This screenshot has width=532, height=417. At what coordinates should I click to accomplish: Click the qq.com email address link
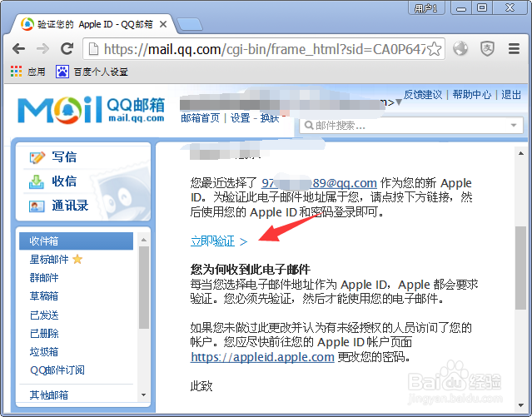319,183
